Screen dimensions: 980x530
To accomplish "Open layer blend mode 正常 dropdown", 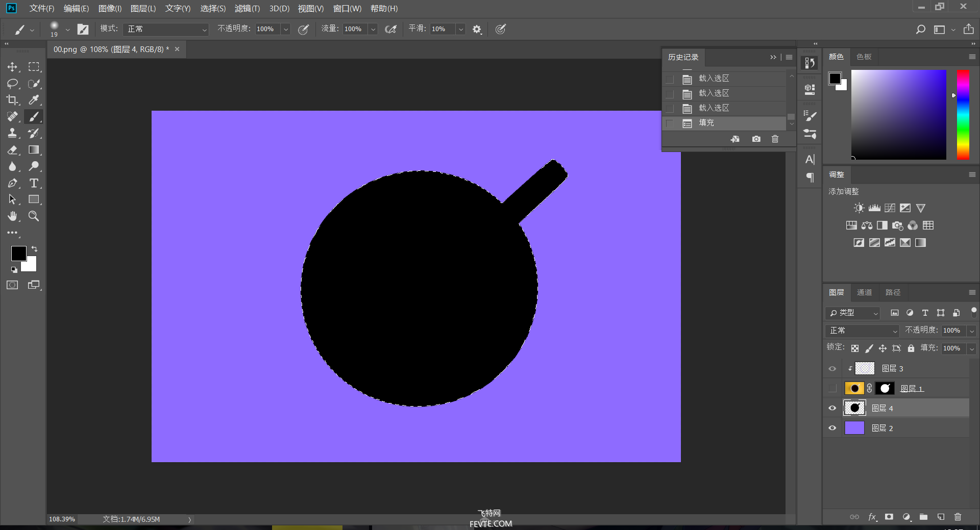I will click(x=862, y=331).
